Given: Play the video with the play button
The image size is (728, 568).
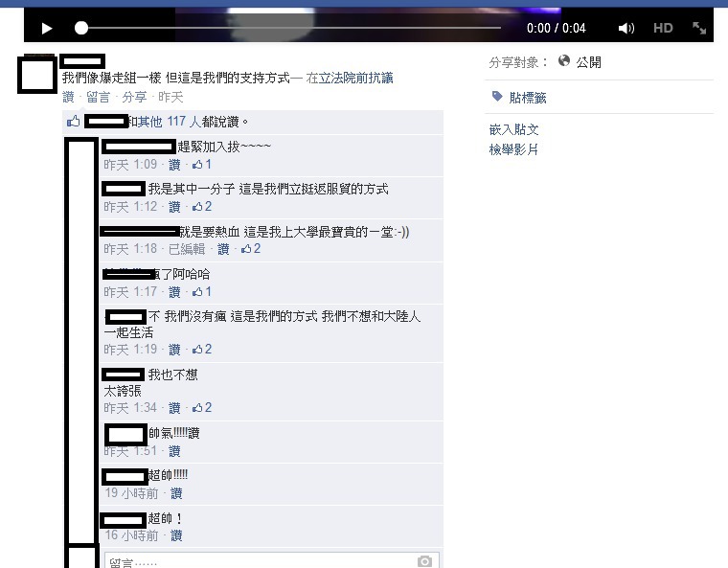Looking at the screenshot, I should [x=46, y=29].
